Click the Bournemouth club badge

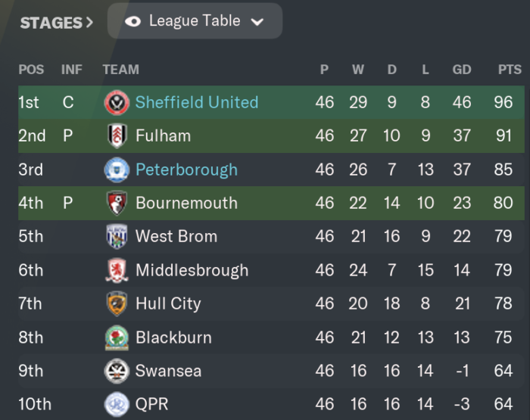117,203
